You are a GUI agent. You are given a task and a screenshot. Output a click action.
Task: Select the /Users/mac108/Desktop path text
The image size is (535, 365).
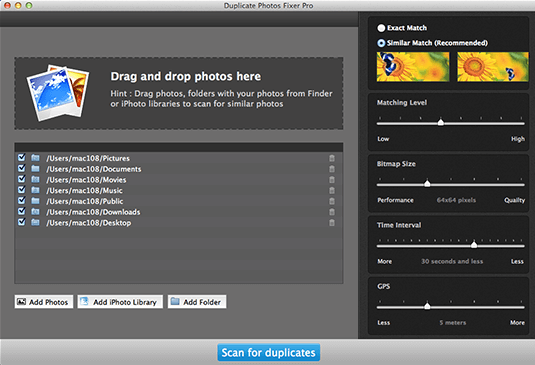89,223
